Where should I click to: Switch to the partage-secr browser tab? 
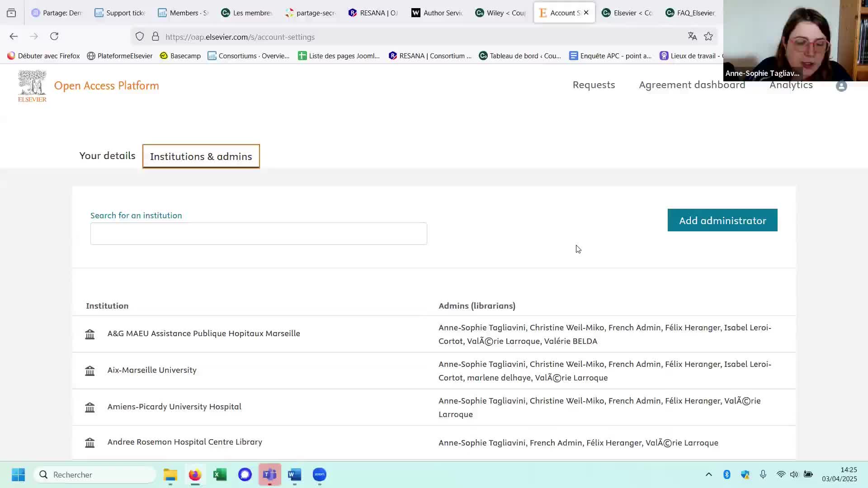point(310,13)
